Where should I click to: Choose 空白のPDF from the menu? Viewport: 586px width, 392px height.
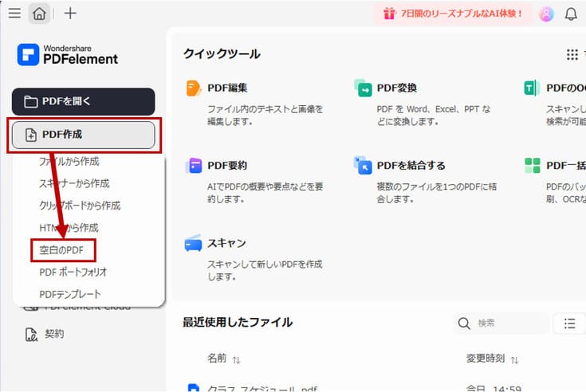61,250
